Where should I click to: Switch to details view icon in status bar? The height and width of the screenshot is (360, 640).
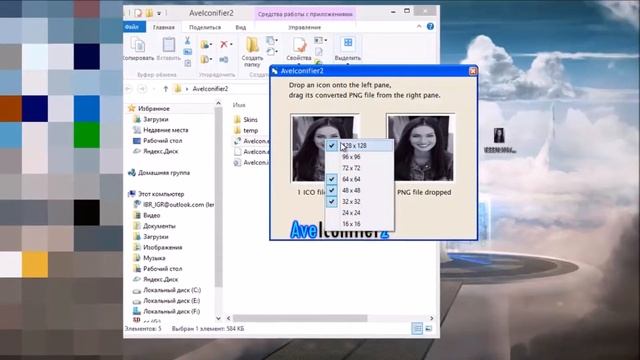pos(417,328)
